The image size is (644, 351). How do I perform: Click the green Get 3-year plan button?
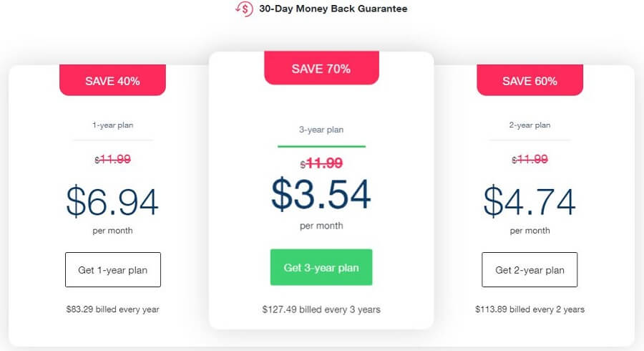[x=321, y=267]
